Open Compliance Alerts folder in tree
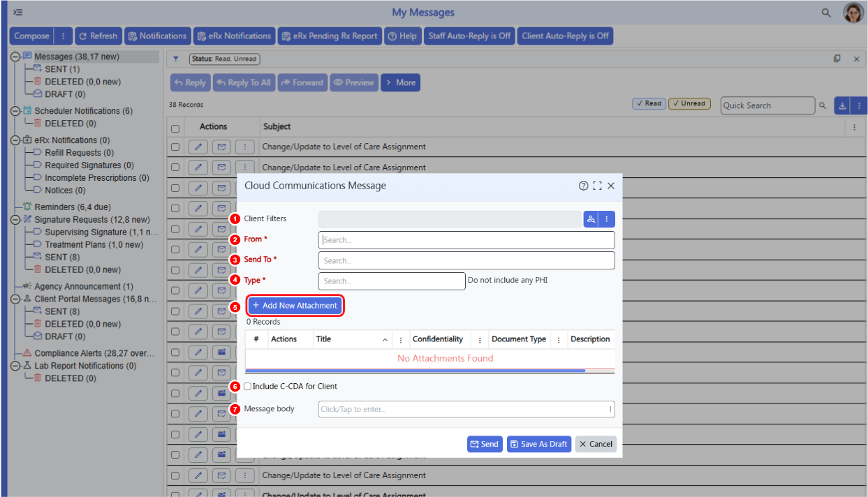 point(94,353)
